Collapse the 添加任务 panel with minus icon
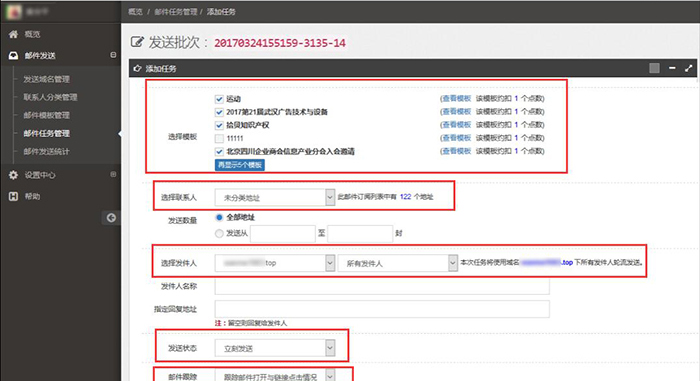 672,68
